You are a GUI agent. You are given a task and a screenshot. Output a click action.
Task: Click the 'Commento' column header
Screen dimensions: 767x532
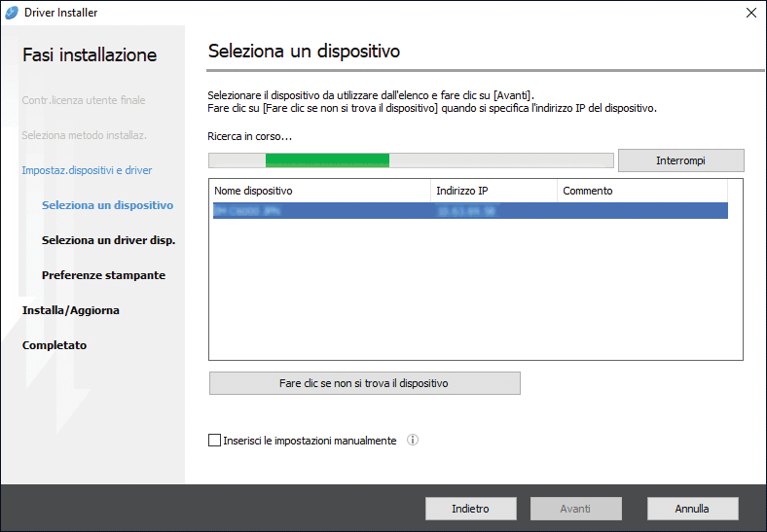(642, 191)
